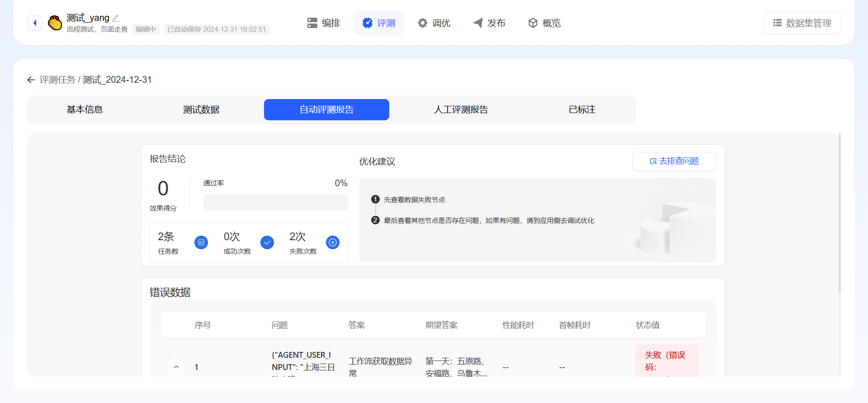
Task: Select the 已标注 tab
Action: click(582, 109)
